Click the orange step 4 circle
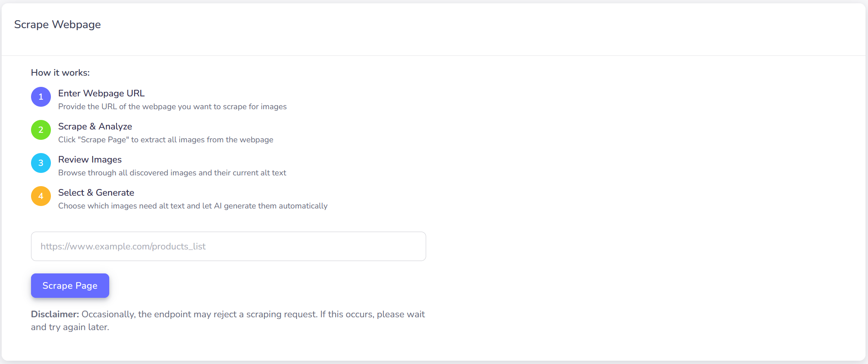 pos(41,196)
